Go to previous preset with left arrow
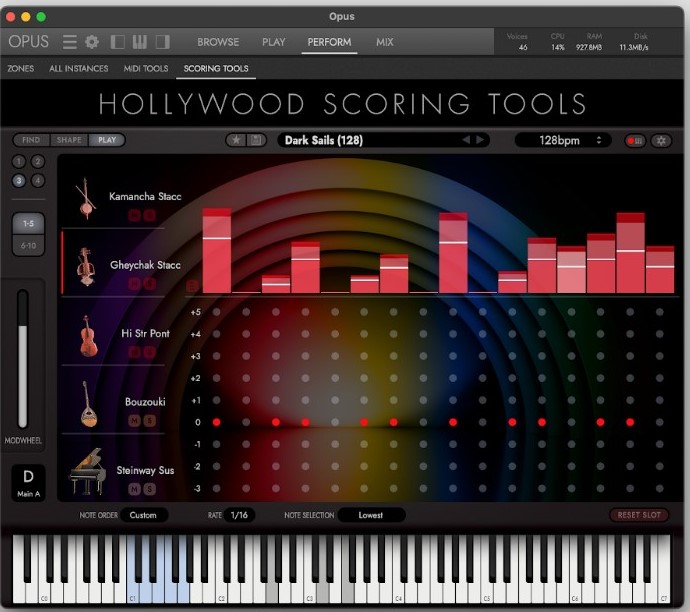The width and height of the screenshot is (690, 612). click(466, 140)
